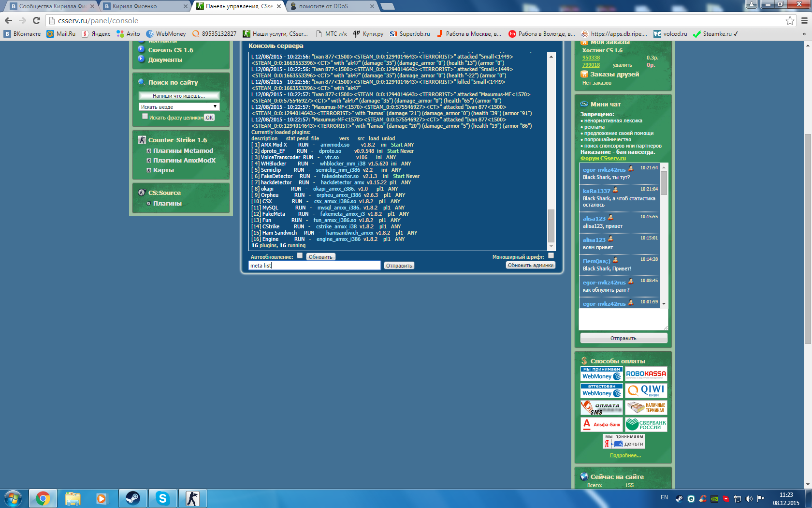812x508 pixels.
Task: Open Google Chrome from the taskbar
Action: pyautogui.click(x=43, y=498)
